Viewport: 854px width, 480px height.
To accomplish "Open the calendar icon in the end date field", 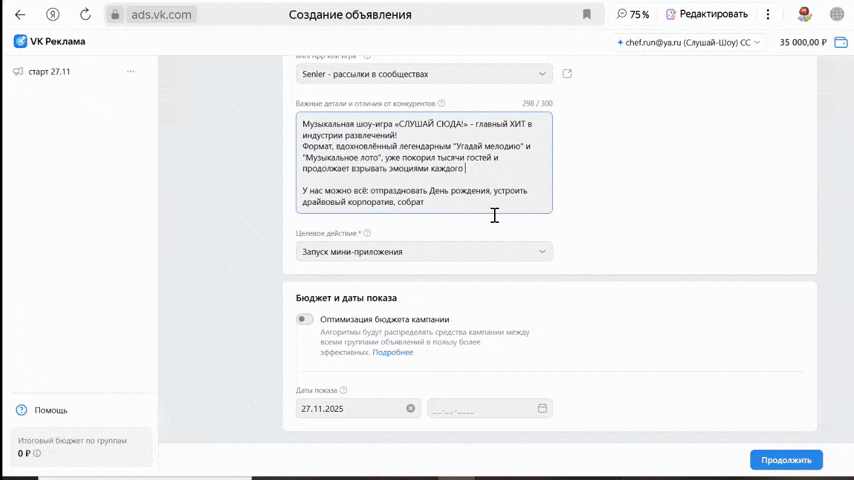I will (x=542, y=408).
